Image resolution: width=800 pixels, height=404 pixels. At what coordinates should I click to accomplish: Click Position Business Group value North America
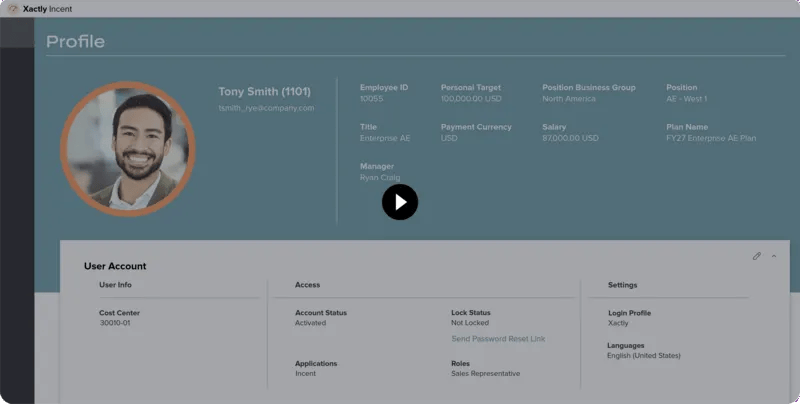click(568, 99)
